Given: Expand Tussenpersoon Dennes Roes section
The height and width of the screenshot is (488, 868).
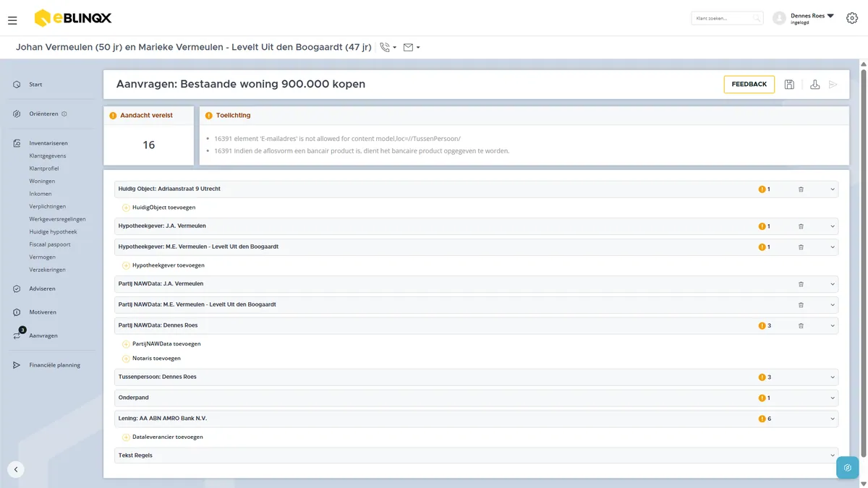Looking at the screenshot, I should coord(833,377).
